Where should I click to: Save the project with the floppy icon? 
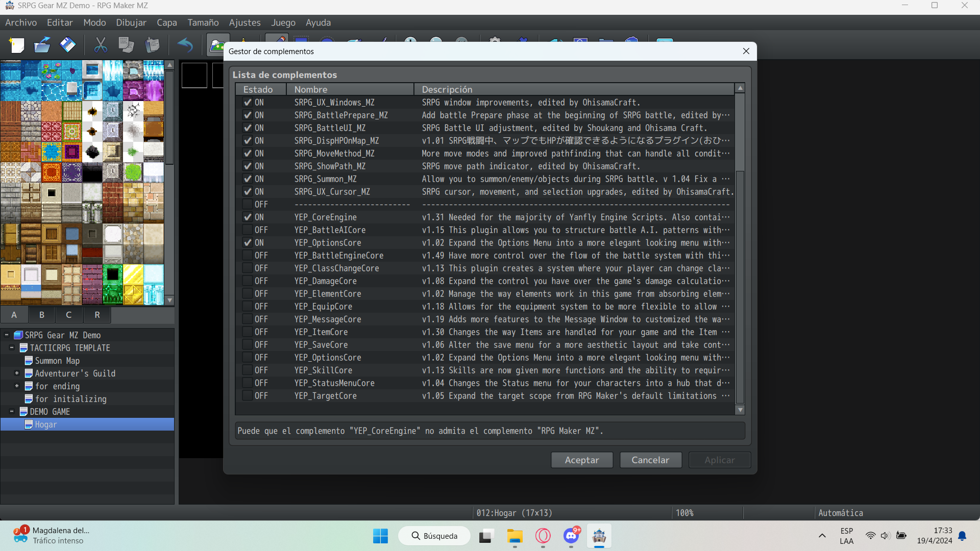coord(67,45)
